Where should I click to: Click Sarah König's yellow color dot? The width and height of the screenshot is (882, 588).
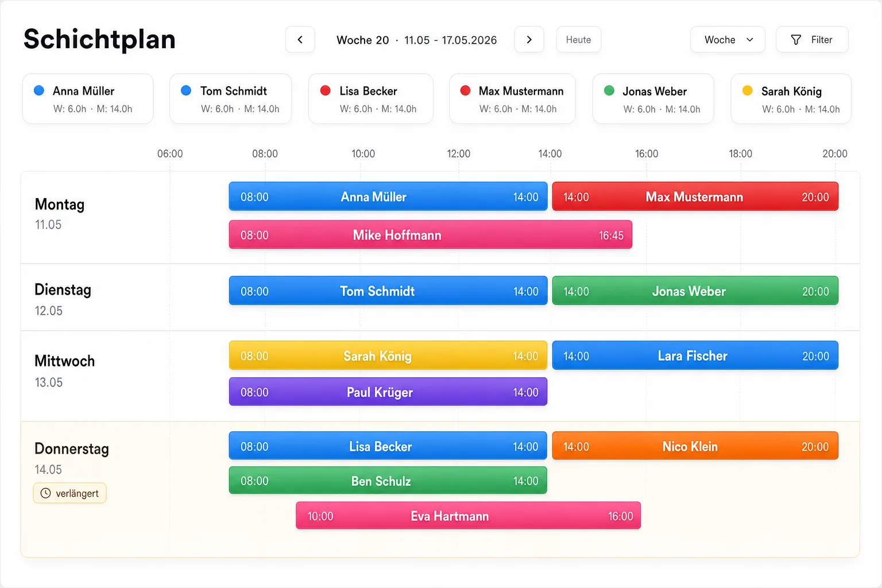pyautogui.click(x=748, y=90)
